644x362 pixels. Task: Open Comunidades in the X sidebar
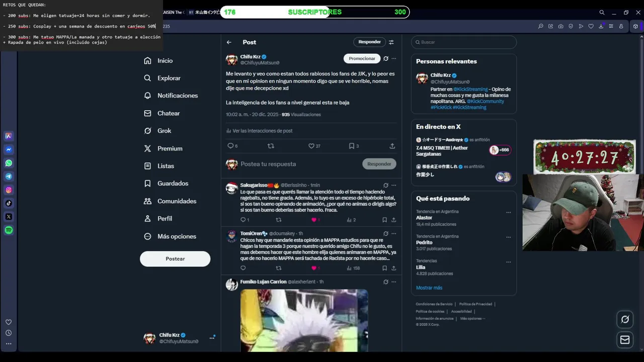[x=170, y=201]
